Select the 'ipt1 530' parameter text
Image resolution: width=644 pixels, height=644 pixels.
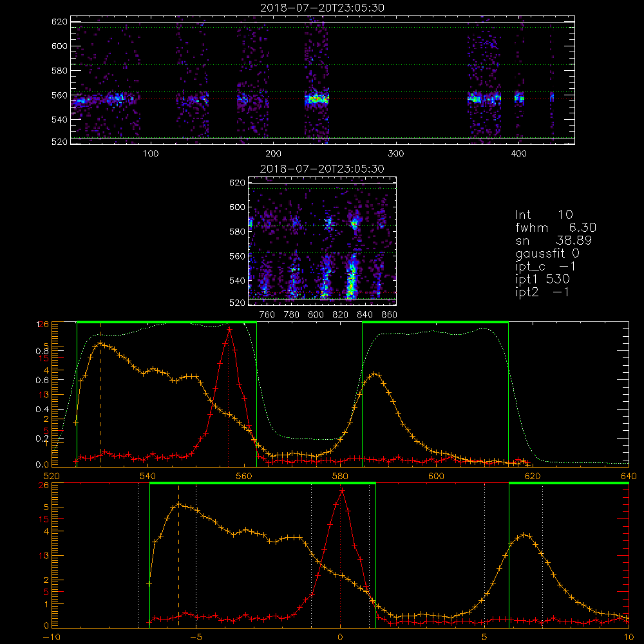542,279
